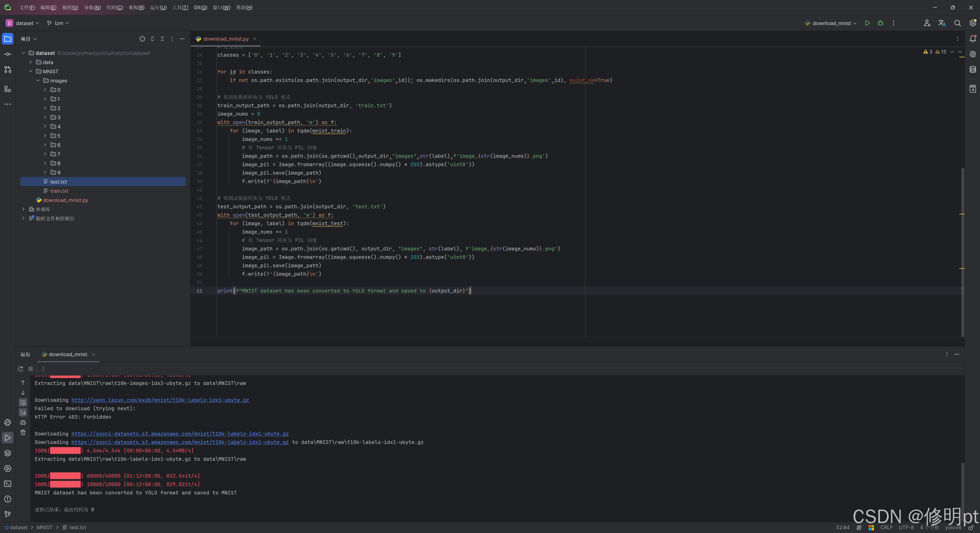
Task: Click the Run download_mnist green play icon
Action: (867, 23)
